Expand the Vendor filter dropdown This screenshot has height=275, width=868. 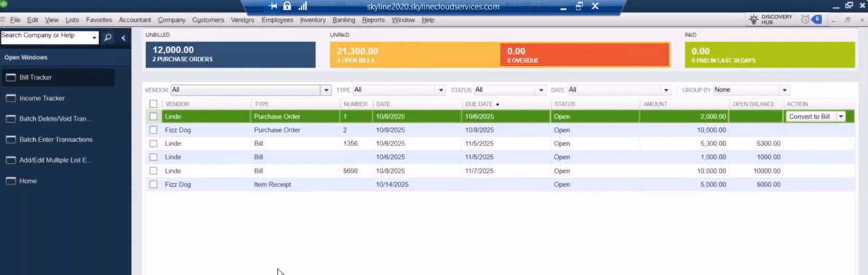click(325, 90)
